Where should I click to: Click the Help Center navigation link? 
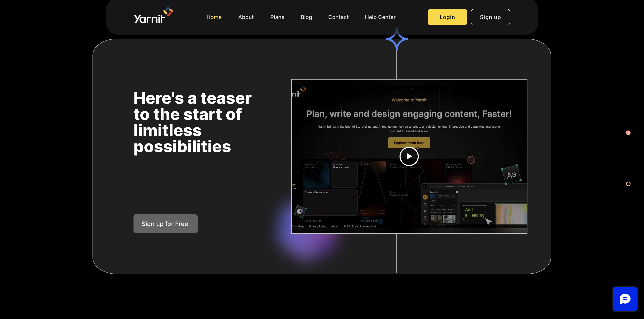[380, 17]
